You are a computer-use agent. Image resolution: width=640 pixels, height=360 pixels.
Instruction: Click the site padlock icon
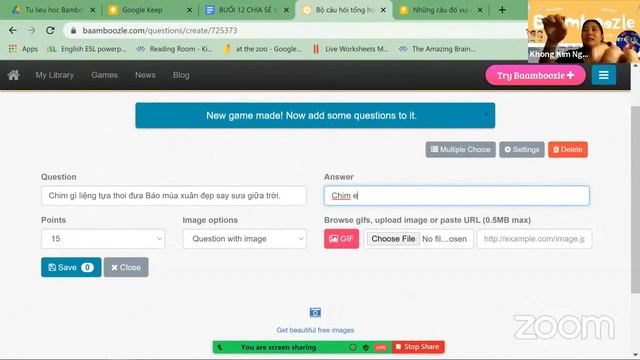coord(73,31)
